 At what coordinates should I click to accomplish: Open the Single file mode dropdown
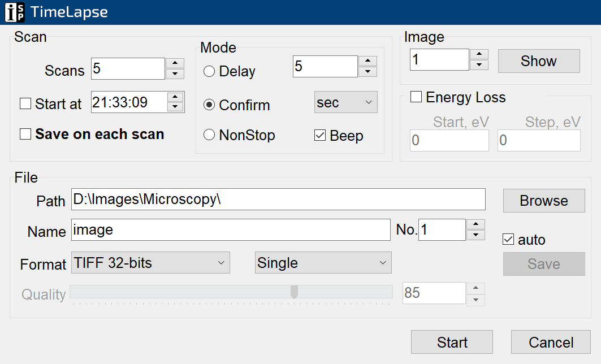tap(323, 263)
